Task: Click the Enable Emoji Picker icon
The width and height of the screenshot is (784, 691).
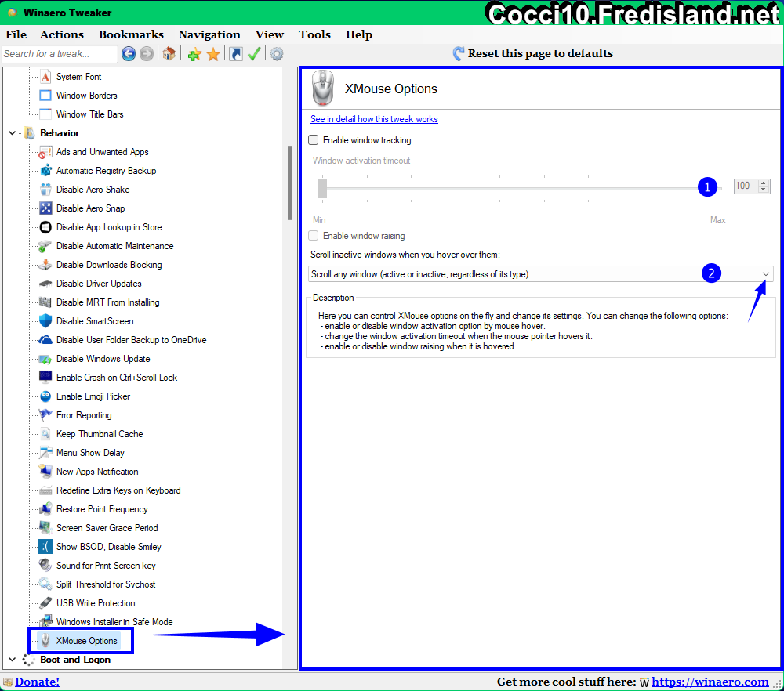Action: click(x=45, y=396)
